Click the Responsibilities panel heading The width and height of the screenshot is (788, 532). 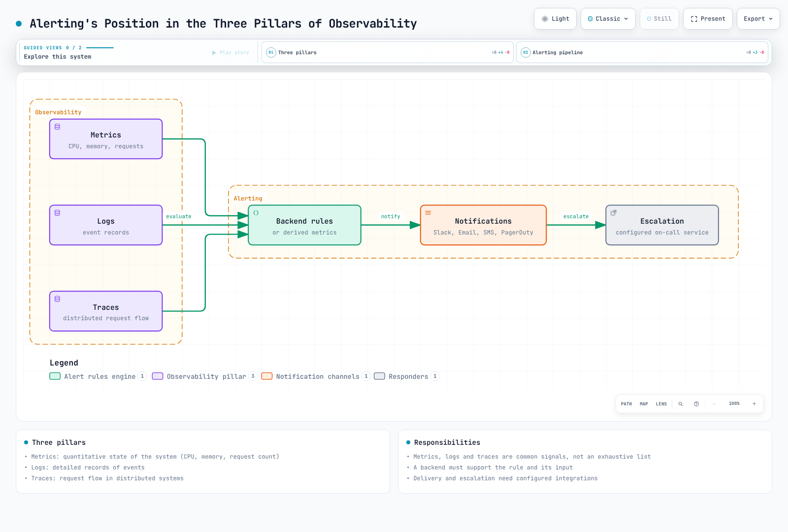[447, 442]
